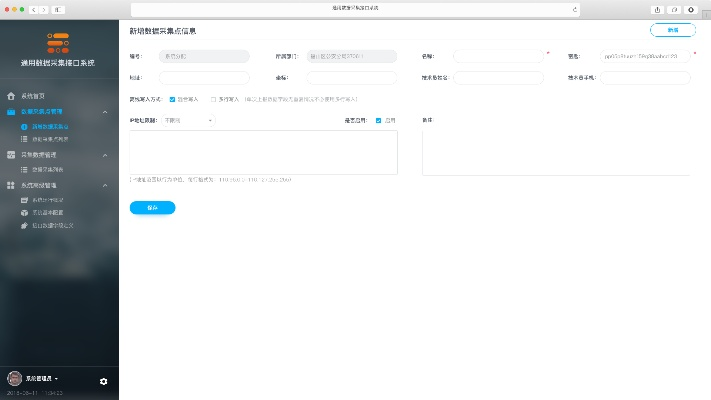Open the 系统首页 menu item

point(34,96)
